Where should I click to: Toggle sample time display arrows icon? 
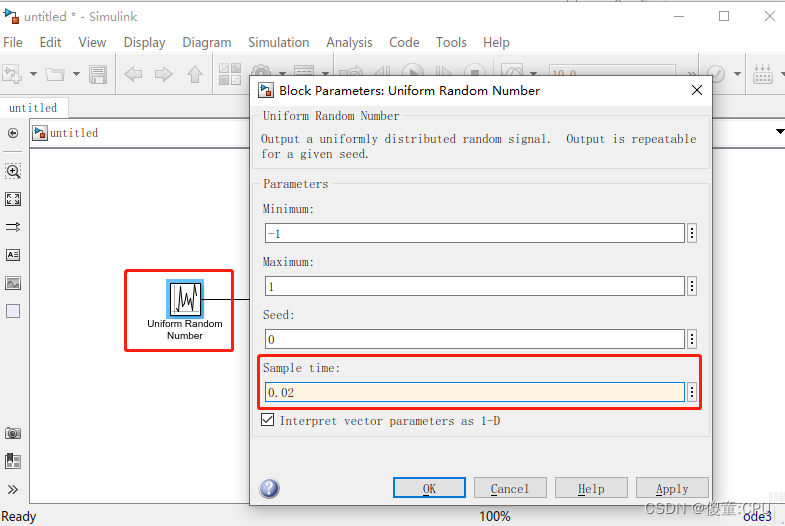coord(13,227)
